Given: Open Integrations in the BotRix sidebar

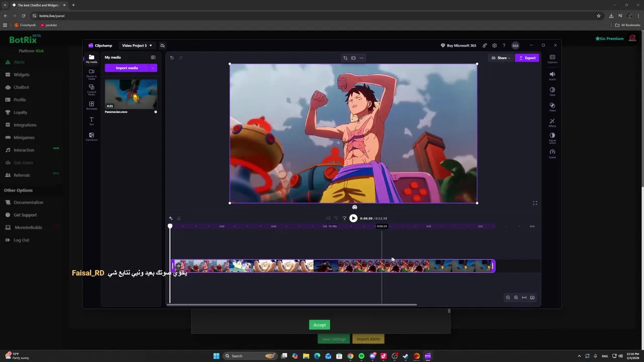Looking at the screenshot, I should (x=25, y=125).
